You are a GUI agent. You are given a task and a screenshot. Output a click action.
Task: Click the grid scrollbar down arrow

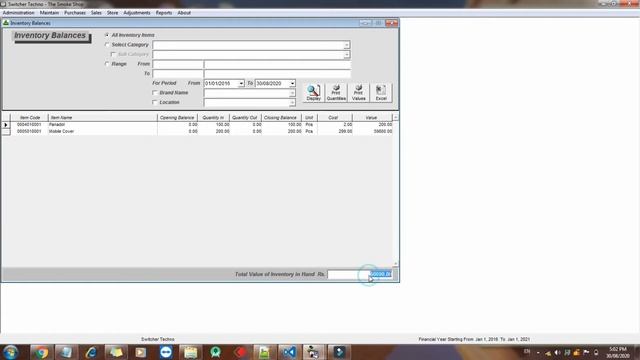tap(395, 264)
